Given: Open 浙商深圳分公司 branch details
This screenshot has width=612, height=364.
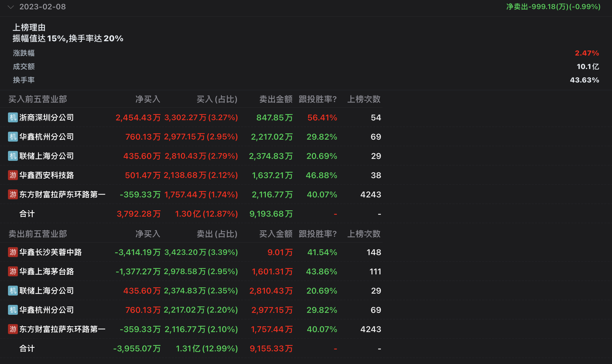Looking at the screenshot, I should point(47,117).
